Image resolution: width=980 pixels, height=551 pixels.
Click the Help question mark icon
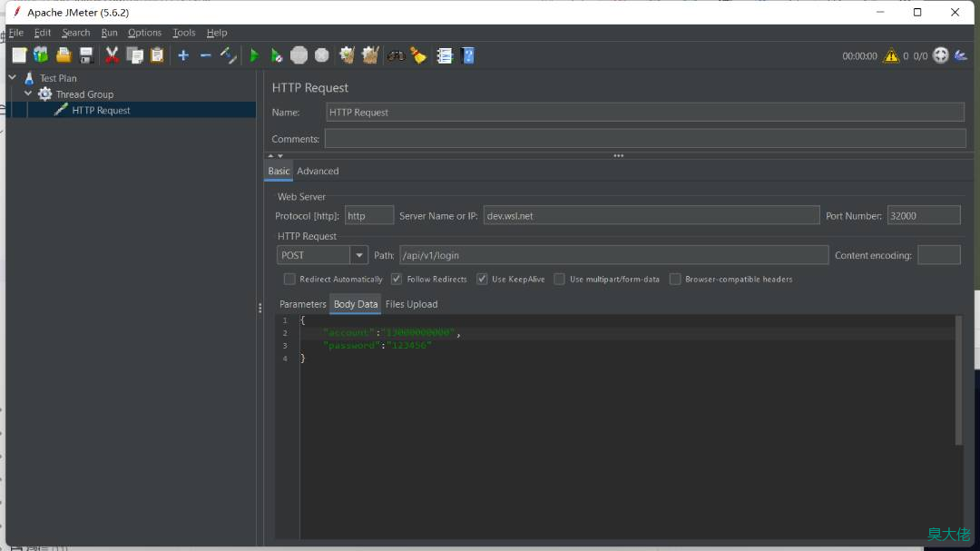pyautogui.click(x=467, y=55)
